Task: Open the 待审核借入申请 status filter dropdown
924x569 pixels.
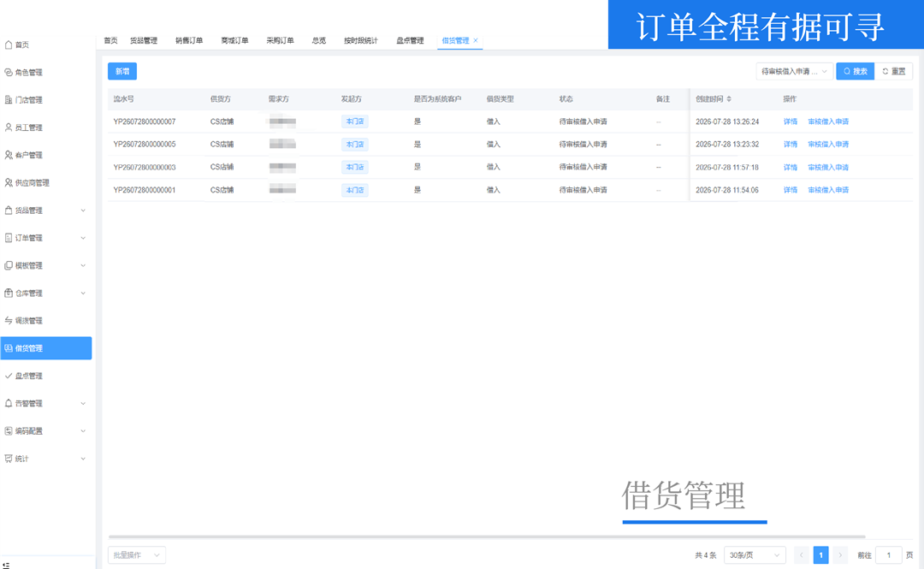Action: coord(794,71)
